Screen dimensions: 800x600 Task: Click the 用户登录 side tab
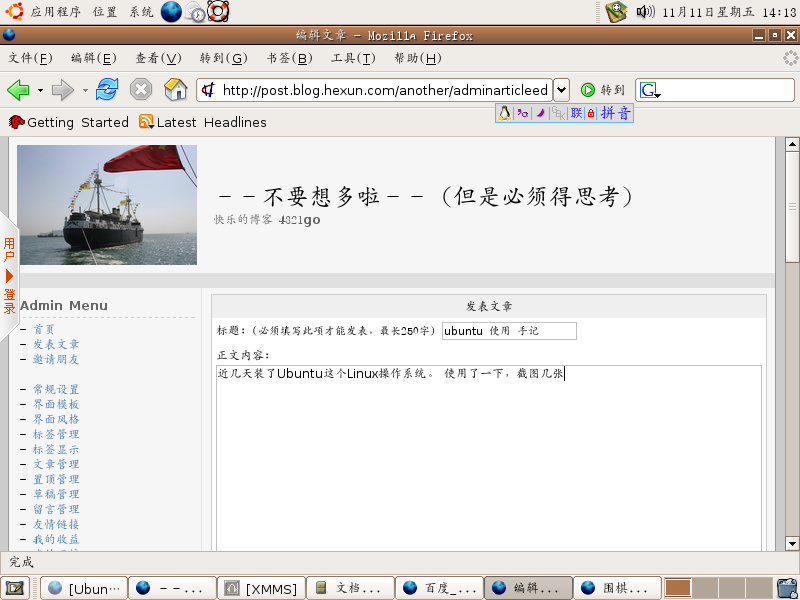(9, 276)
